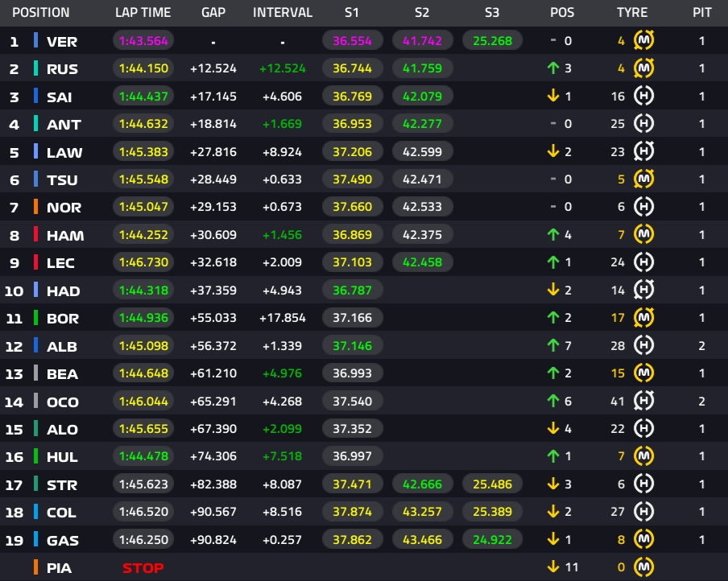Click the hard tyre icon in SAI row
The height and width of the screenshot is (581, 728).
pos(644,96)
